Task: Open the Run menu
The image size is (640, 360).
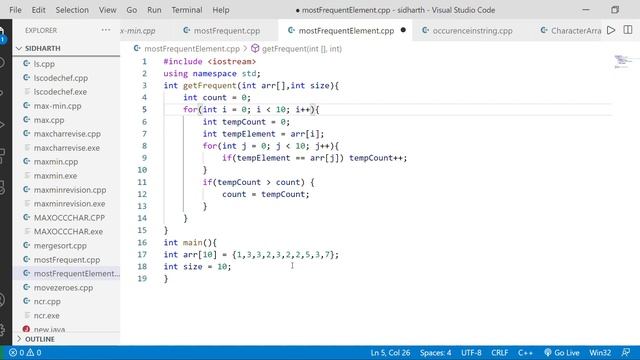Action: tap(154, 10)
